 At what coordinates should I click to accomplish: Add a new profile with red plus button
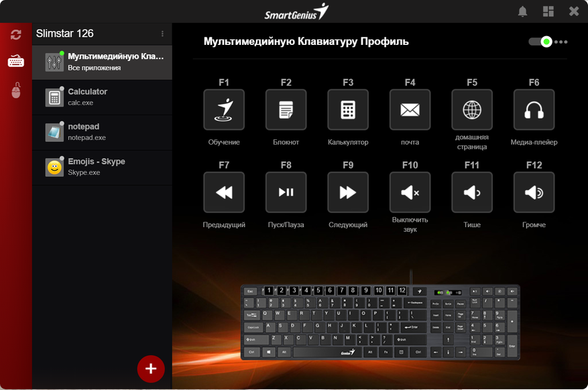151,369
